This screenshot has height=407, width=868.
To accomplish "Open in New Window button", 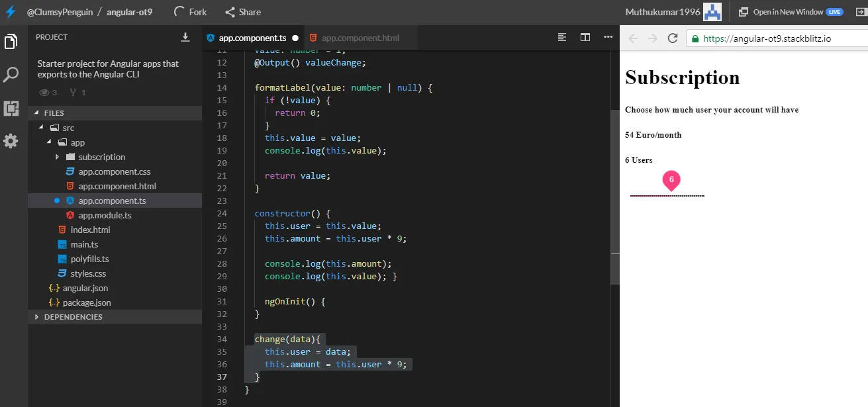I will click(791, 12).
